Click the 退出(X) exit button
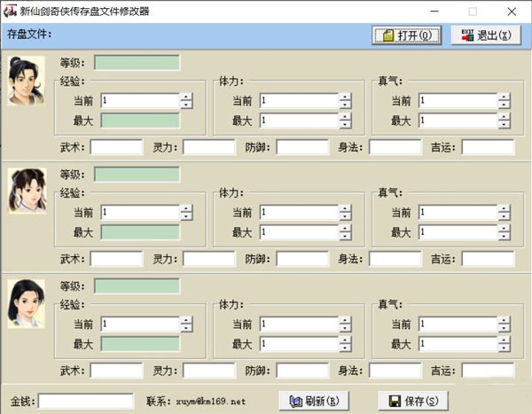The width and height of the screenshot is (532, 414). coord(486,35)
